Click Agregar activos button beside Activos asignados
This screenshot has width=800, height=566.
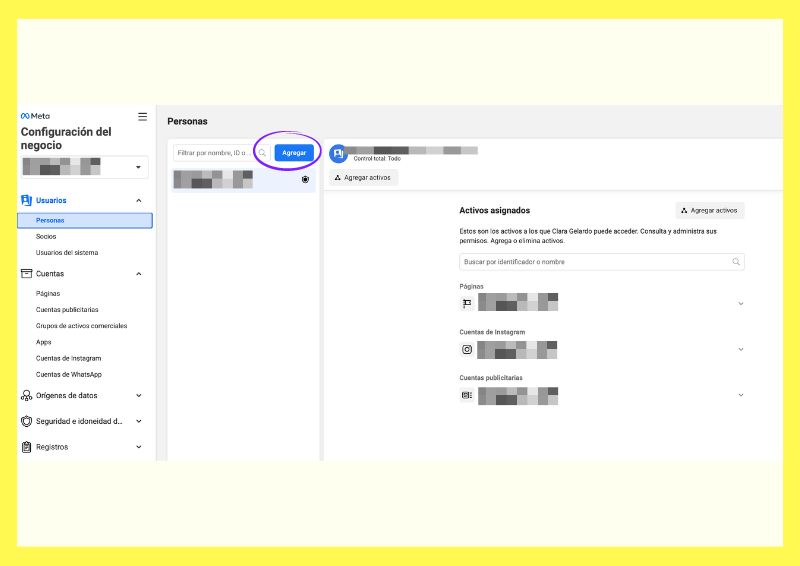click(x=709, y=211)
